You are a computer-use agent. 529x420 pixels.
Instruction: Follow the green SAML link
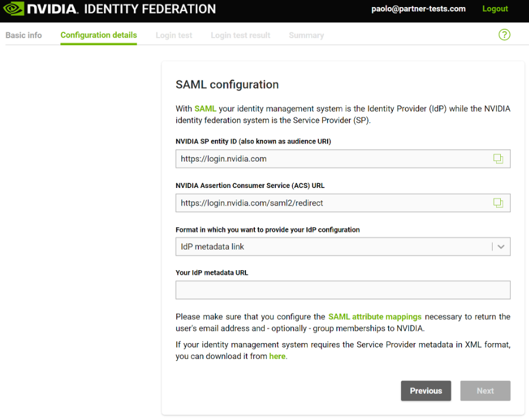click(x=205, y=109)
